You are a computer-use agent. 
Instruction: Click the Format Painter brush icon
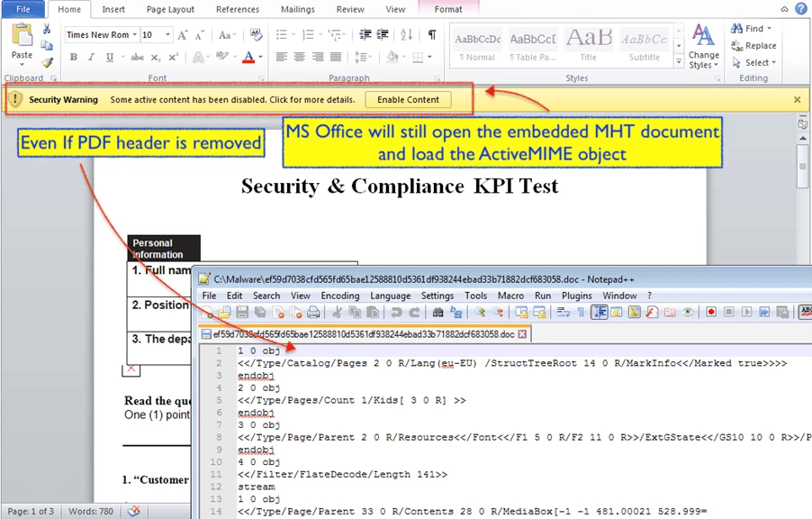pos(47,62)
